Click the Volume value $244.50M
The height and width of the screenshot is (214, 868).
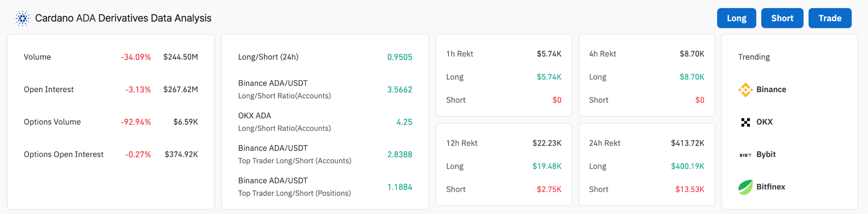point(181,57)
